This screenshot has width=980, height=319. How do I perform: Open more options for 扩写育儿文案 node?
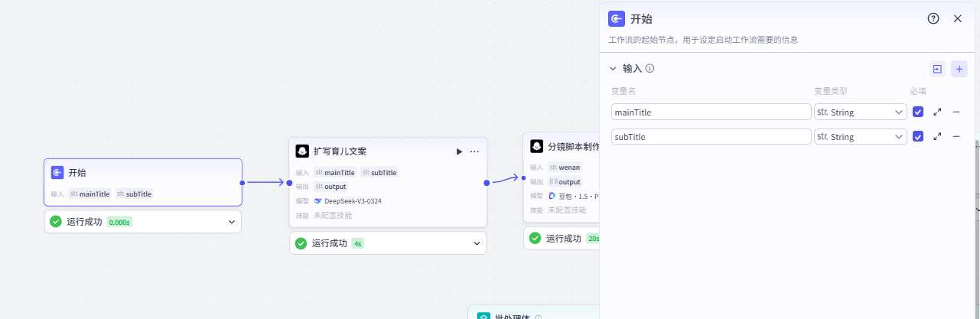pos(474,151)
